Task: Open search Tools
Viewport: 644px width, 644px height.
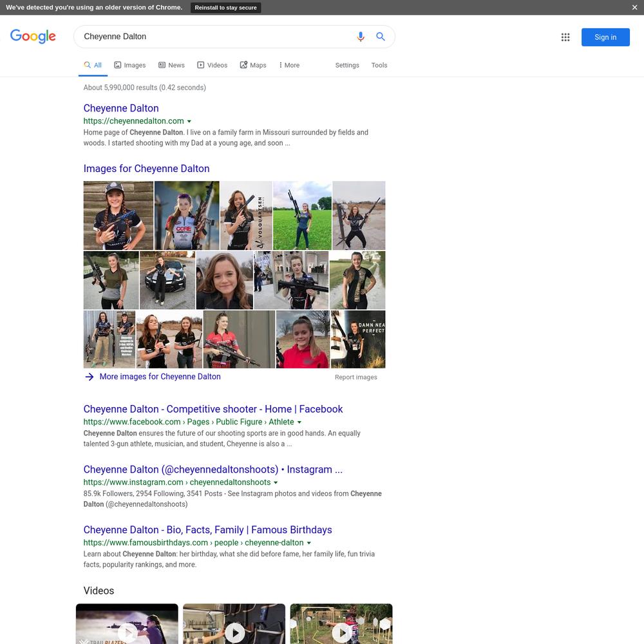Action: (x=379, y=65)
